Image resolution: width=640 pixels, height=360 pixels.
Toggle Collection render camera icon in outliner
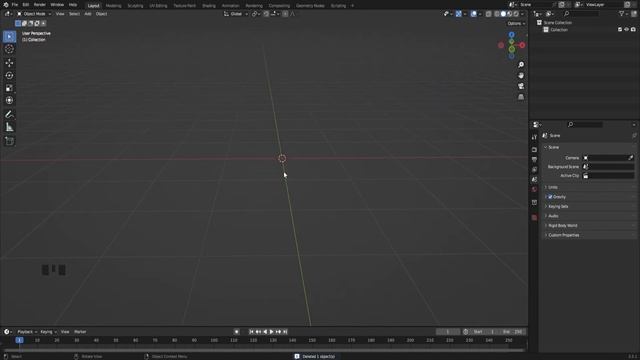pyautogui.click(x=633, y=29)
